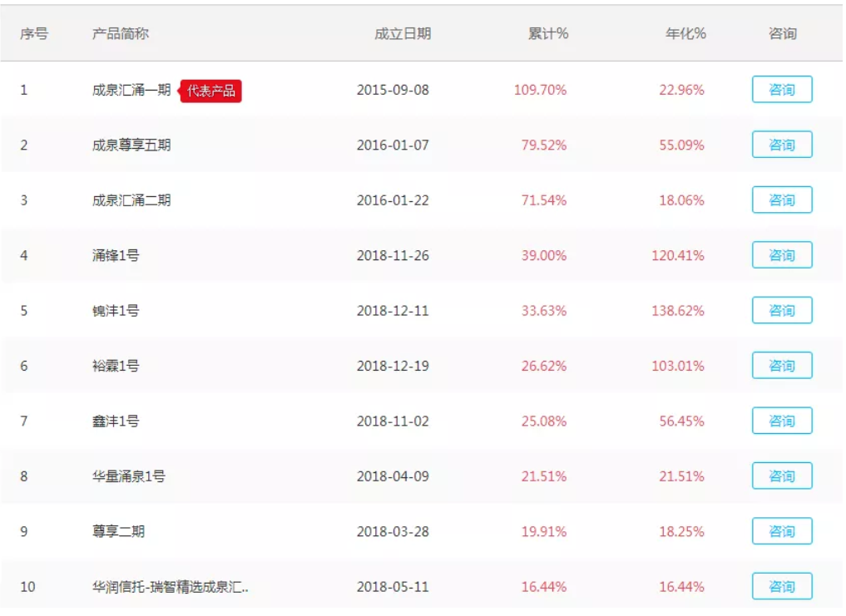Select date cell 2015-09-08
Image resolution: width=846 pixels, height=616 pixels.
tap(393, 90)
